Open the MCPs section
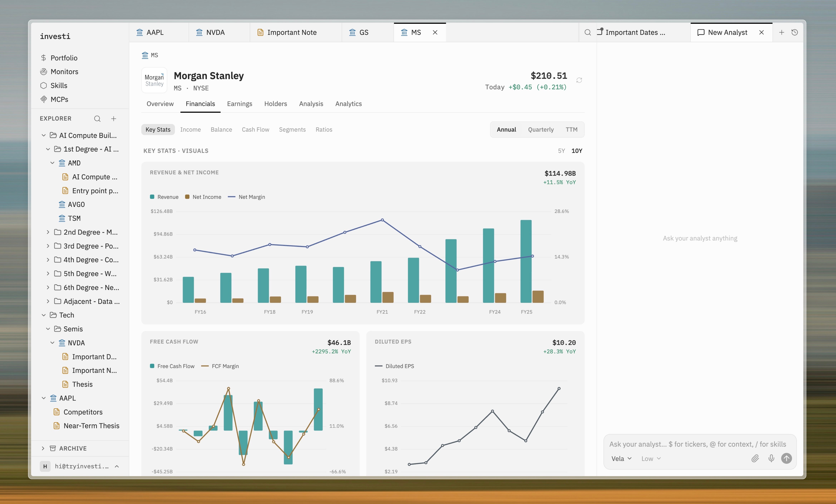 tap(54, 99)
